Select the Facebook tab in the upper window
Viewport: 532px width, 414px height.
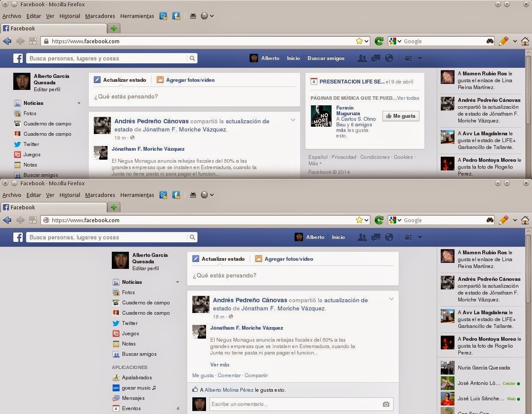point(54,28)
